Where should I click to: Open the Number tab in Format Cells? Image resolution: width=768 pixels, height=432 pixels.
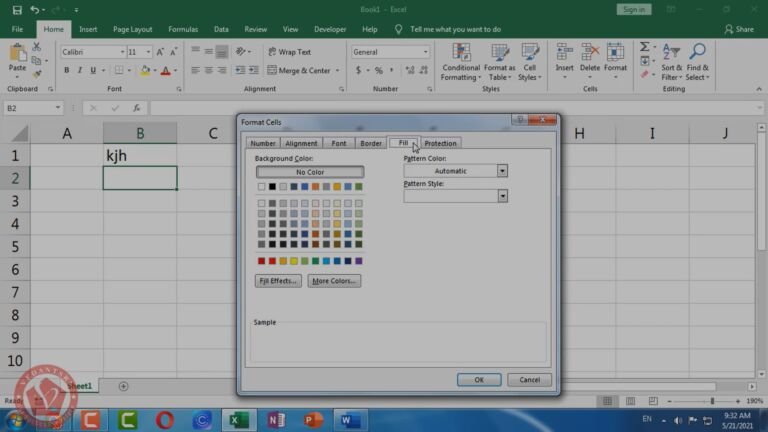click(x=263, y=143)
